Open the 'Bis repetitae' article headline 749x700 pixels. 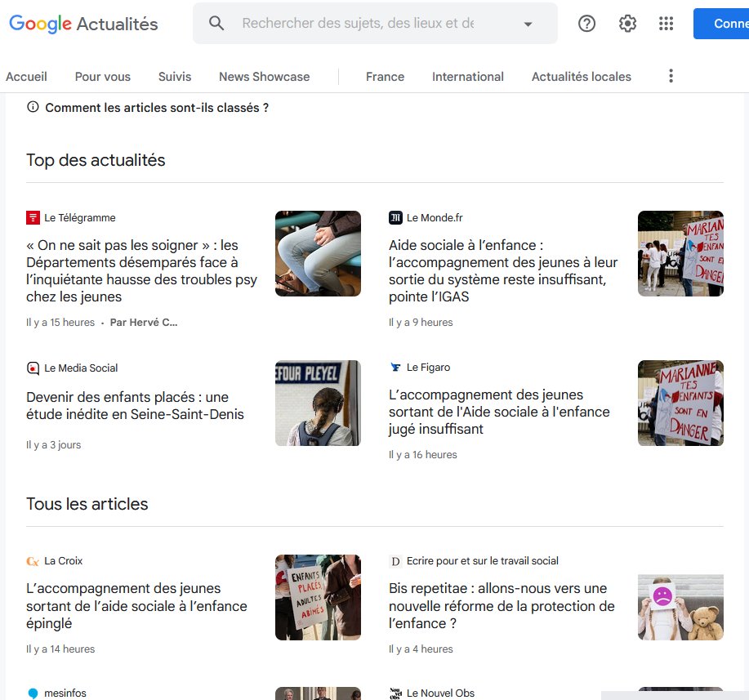click(x=502, y=606)
